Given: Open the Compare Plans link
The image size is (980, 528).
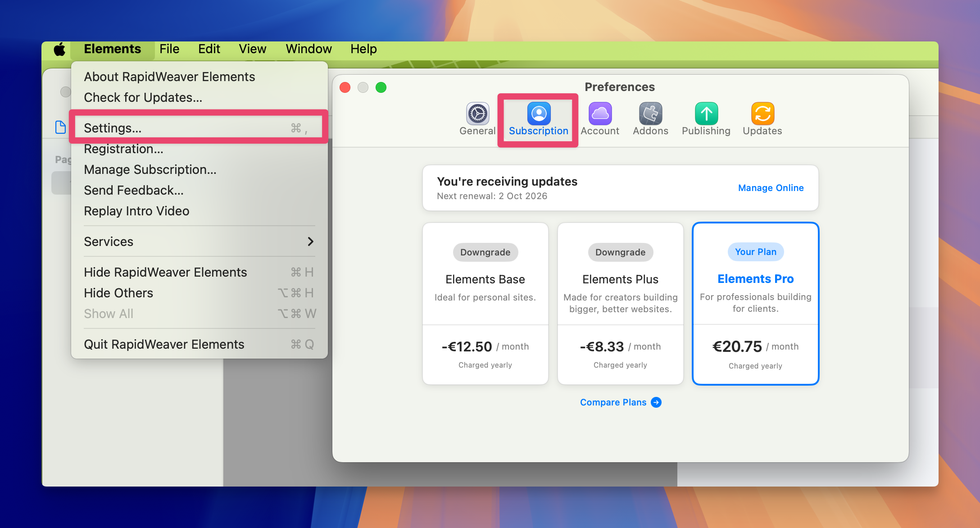Looking at the screenshot, I should [x=613, y=402].
